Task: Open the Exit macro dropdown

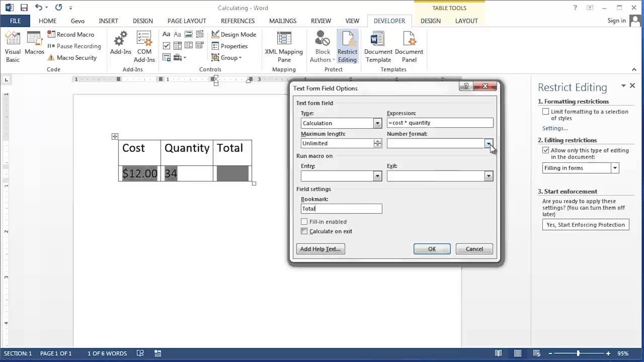Action: [489, 176]
